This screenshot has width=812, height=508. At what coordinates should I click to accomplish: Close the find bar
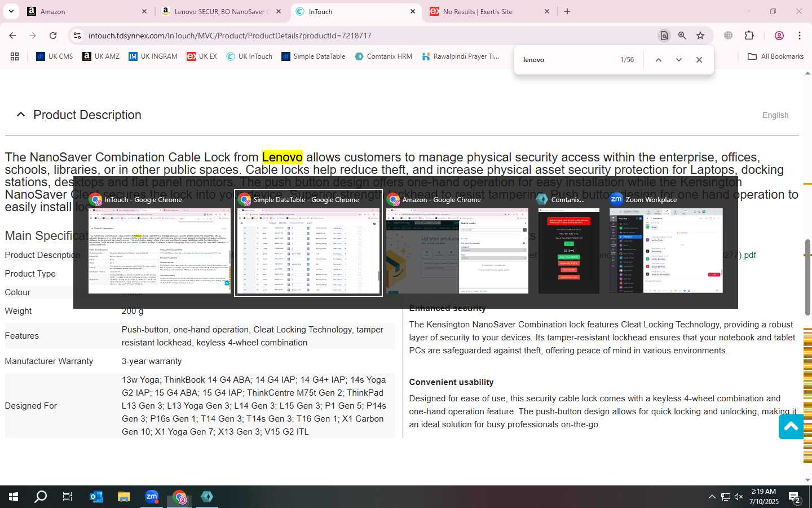click(x=699, y=60)
